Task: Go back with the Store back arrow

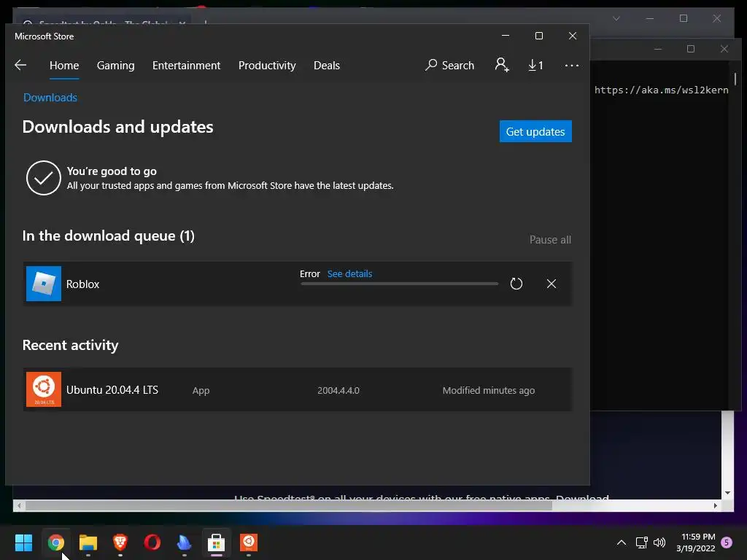Action: pyautogui.click(x=20, y=65)
